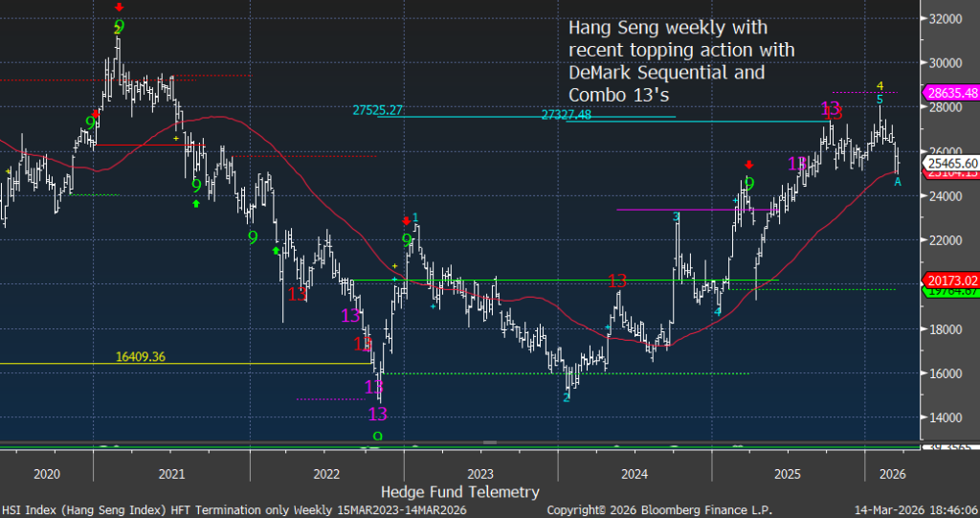
Task: Click the Hedge Fund Telemetry watermark
Action: coord(459,491)
